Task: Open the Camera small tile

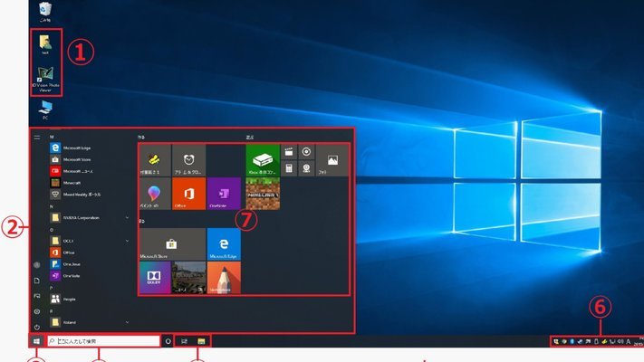Action: click(x=306, y=168)
